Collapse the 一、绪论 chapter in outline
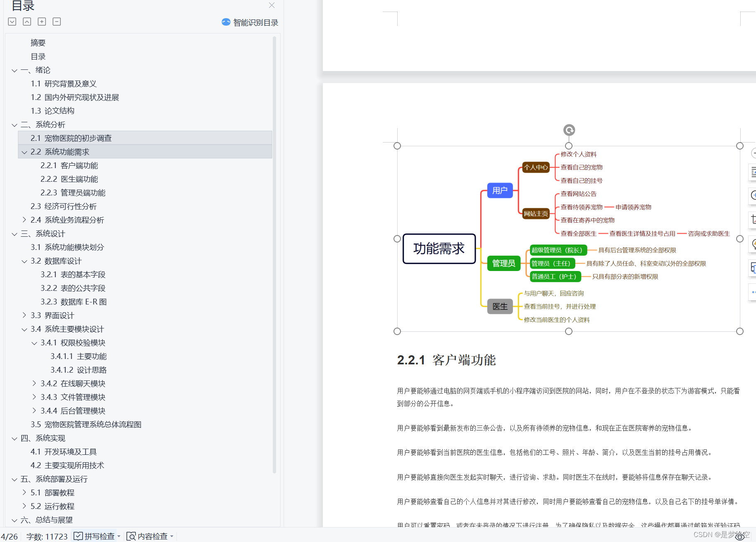 point(14,71)
